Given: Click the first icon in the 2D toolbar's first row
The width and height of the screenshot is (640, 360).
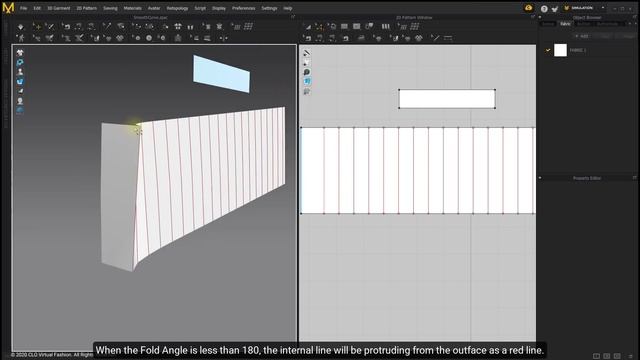Looking at the screenshot, I should [308, 27].
